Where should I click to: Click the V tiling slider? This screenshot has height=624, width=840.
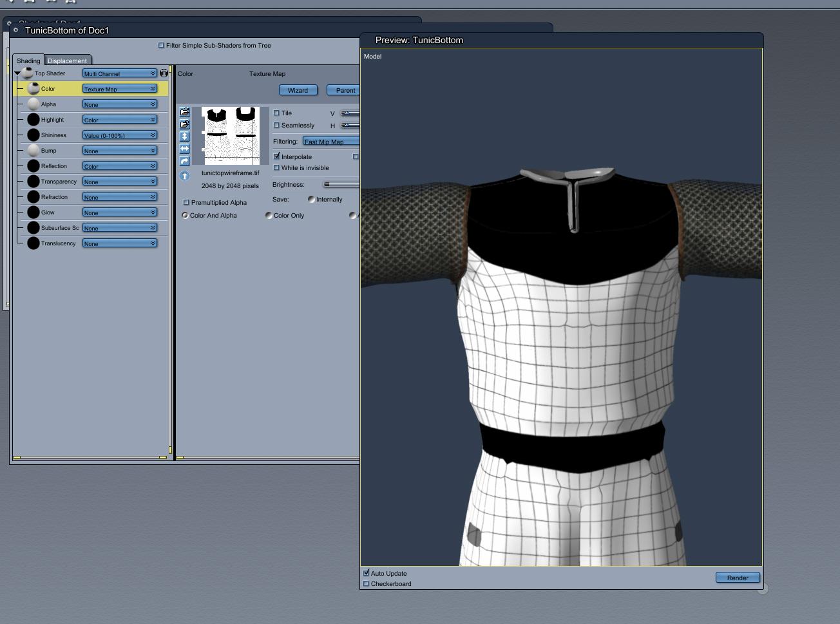[x=350, y=113]
